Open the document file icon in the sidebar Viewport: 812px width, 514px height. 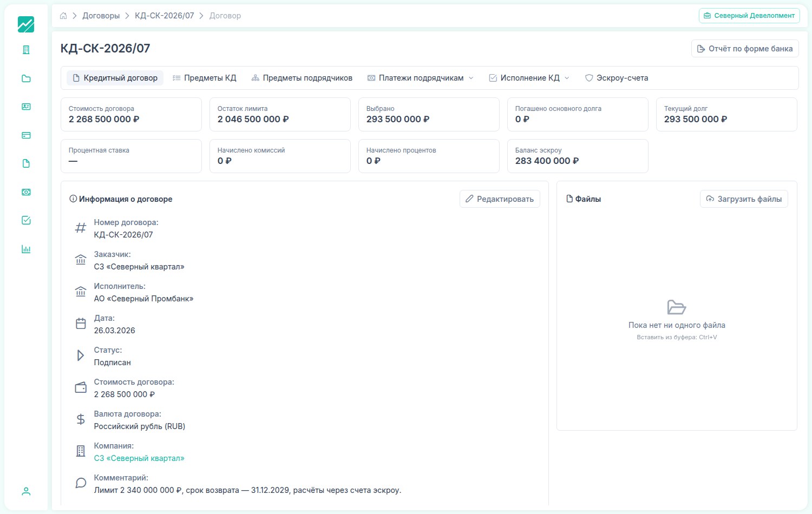[26, 163]
